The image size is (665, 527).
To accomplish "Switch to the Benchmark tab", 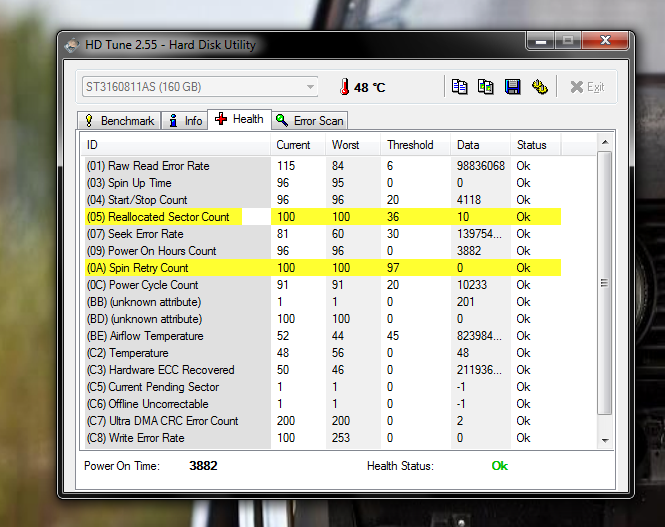I will [119, 121].
